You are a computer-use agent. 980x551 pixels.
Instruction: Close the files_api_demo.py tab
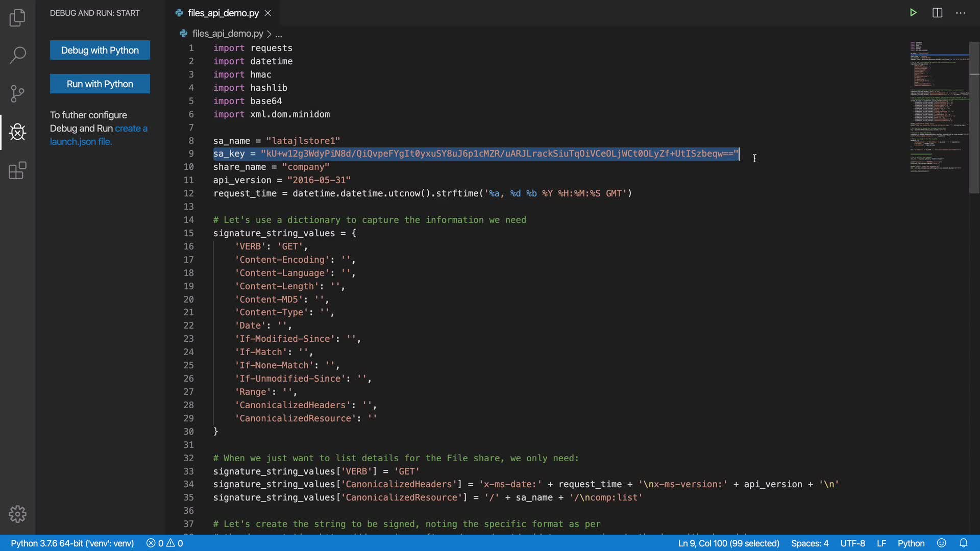(268, 13)
